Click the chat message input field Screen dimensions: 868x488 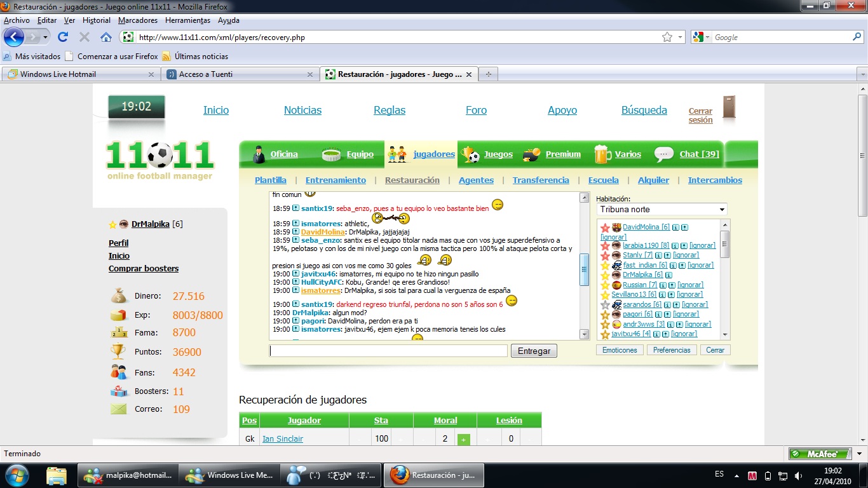click(x=388, y=351)
